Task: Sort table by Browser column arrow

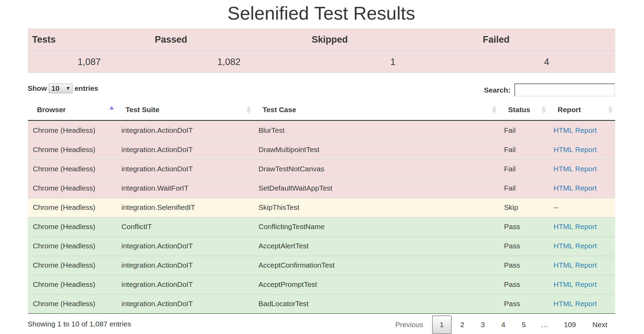Action: (x=112, y=109)
